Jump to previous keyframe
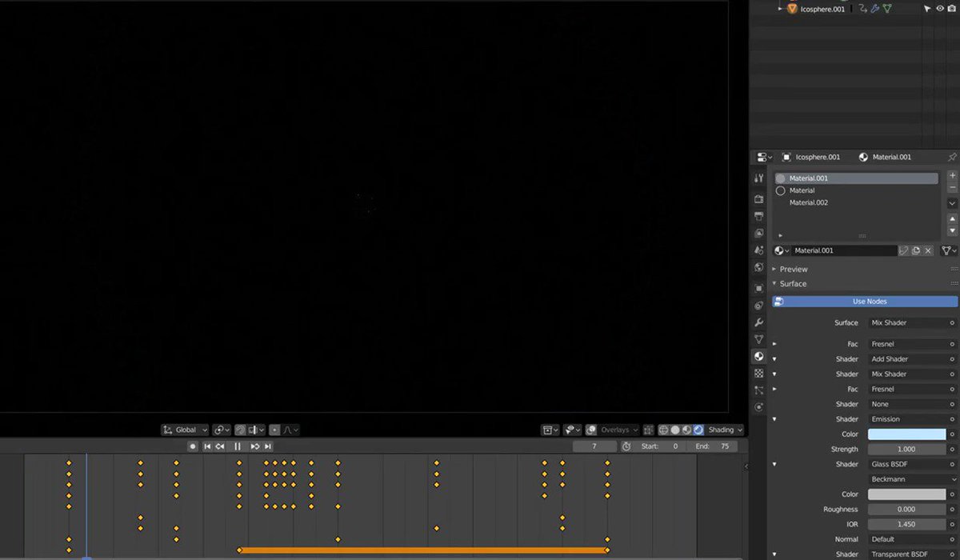 (x=220, y=446)
